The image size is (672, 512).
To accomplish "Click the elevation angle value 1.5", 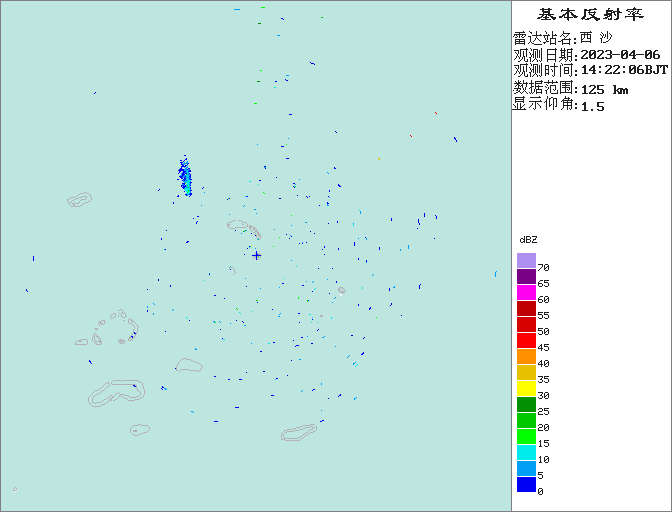I will point(592,106).
